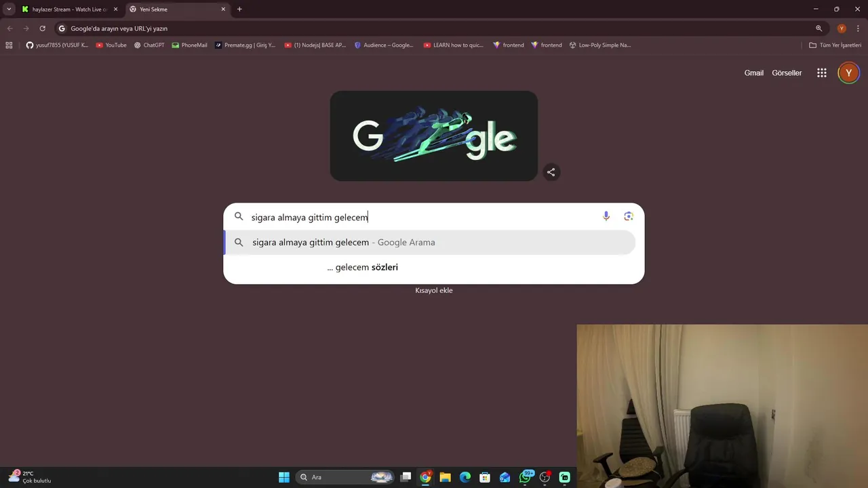This screenshot has width=868, height=488.
Task: Open Microsoft Store from taskbar
Action: (x=485, y=477)
